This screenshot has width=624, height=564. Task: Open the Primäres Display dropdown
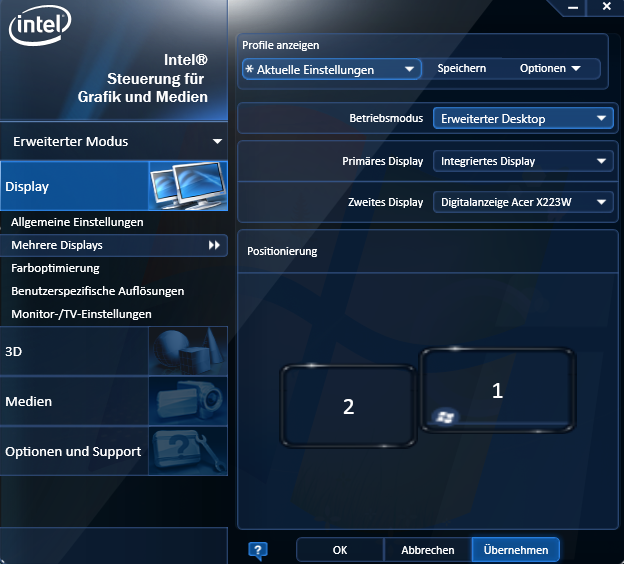(523, 161)
